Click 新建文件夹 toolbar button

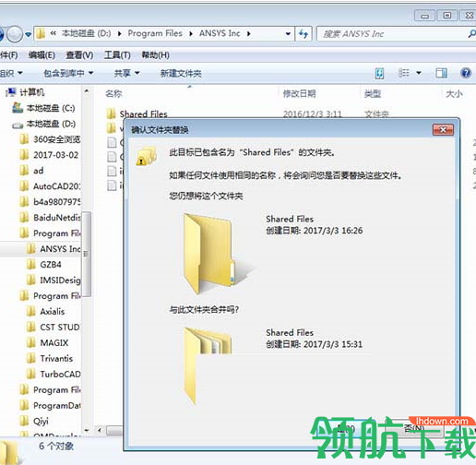pyautogui.click(x=181, y=73)
